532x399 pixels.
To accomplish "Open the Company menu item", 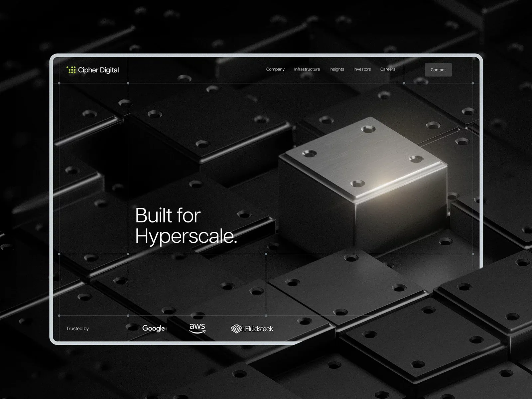I will pyautogui.click(x=275, y=69).
